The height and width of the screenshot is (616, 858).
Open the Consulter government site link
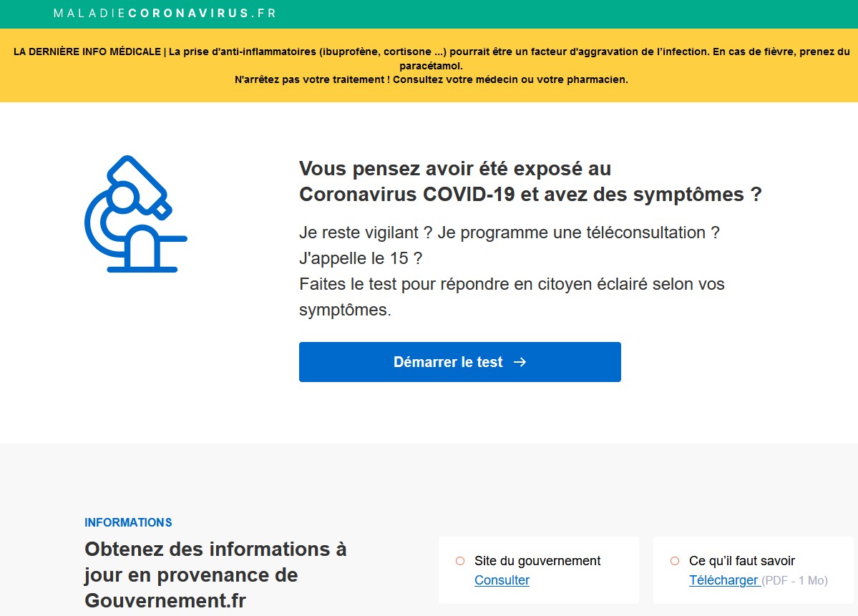point(502,580)
